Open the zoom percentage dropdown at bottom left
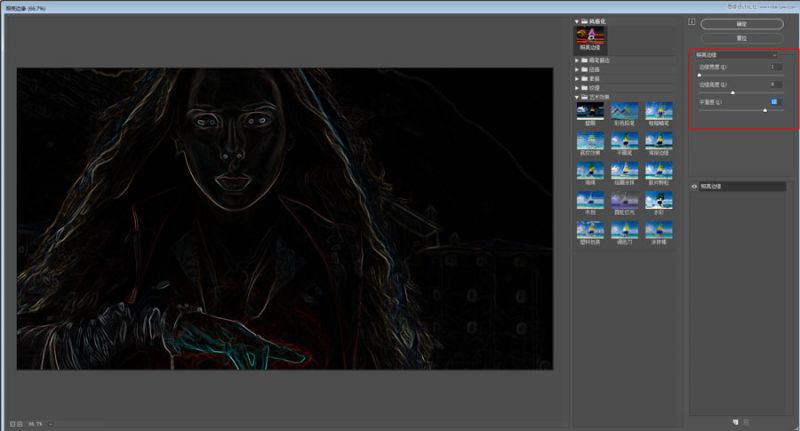Image resolution: width=800 pixels, height=431 pixels. coord(50,424)
